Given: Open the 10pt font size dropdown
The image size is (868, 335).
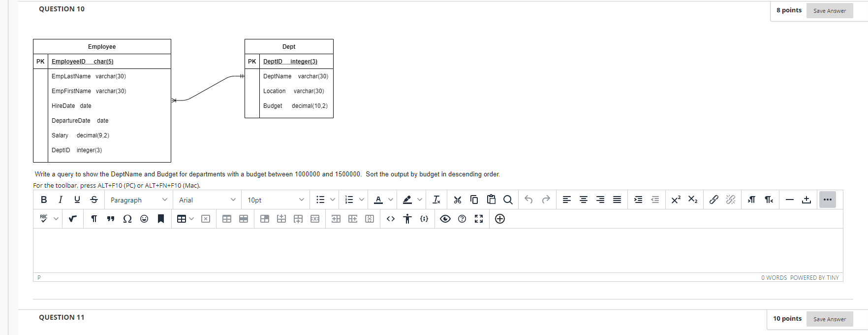Looking at the screenshot, I should pos(276,200).
